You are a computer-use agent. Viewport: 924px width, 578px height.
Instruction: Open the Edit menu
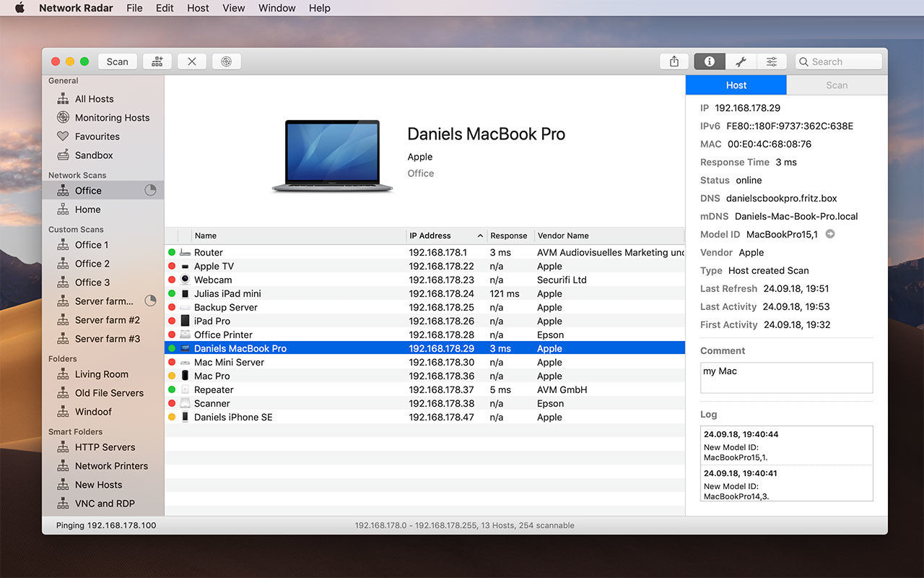(165, 8)
